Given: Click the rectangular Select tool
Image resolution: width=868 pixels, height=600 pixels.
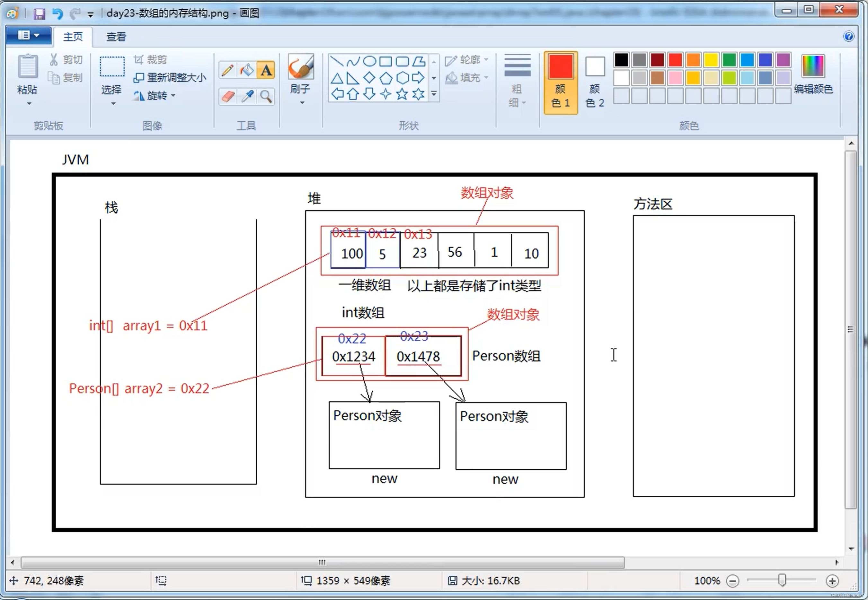Looking at the screenshot, I should (x=112, y=67).
